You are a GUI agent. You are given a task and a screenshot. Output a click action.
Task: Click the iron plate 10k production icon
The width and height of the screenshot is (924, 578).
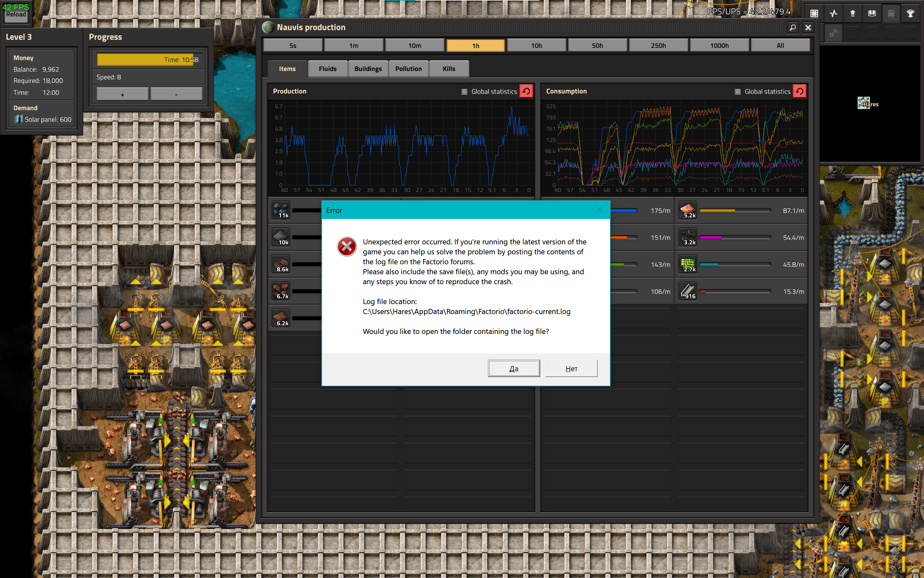(x=281, y=237)
